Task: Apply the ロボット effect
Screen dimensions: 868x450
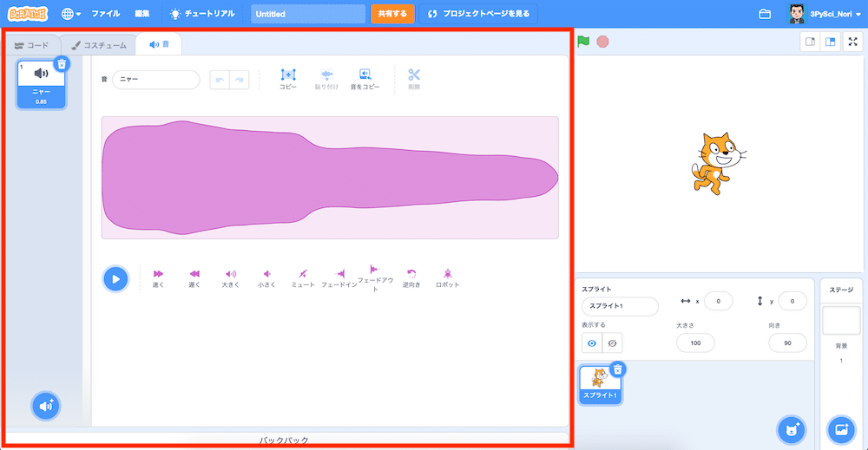Action: click(x=447, y=278)
